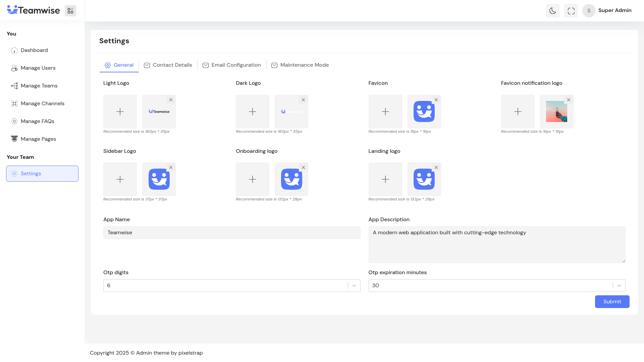Select the favicon notification logo thumbnail

pyautogui.click(x=556, y=112)
